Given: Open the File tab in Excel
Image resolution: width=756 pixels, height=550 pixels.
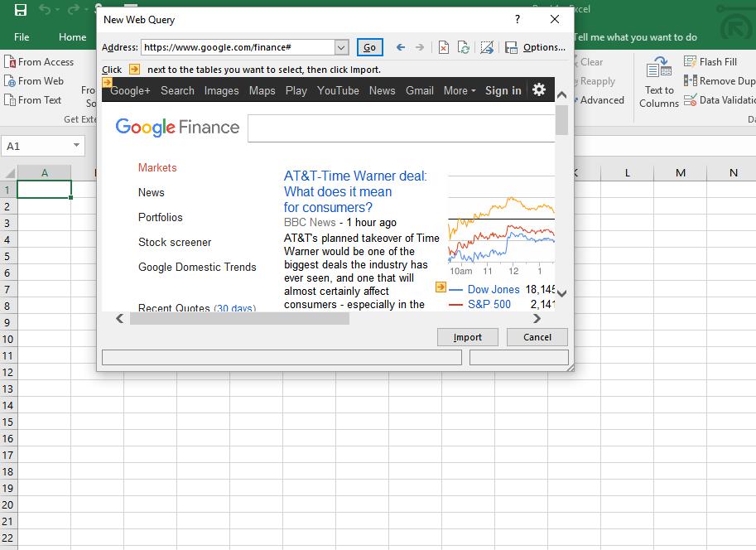Looking at the screenshot, I should (22, 37).
